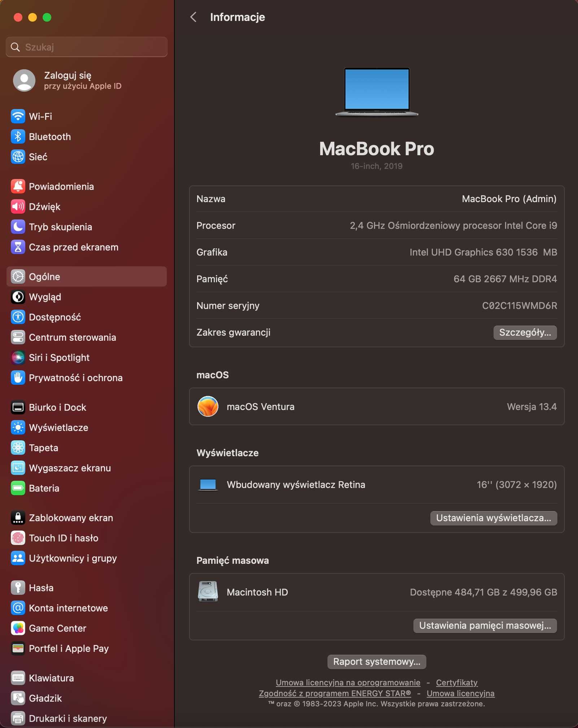Click the Biurko i Dock icon
The width and height of the screenshot is (578, 728).
point(18,407)
